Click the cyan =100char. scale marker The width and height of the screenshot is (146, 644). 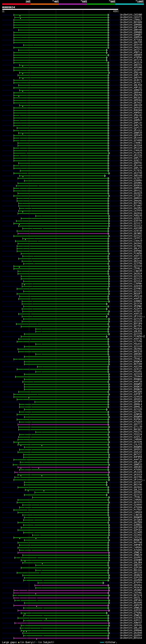(102, 642)
